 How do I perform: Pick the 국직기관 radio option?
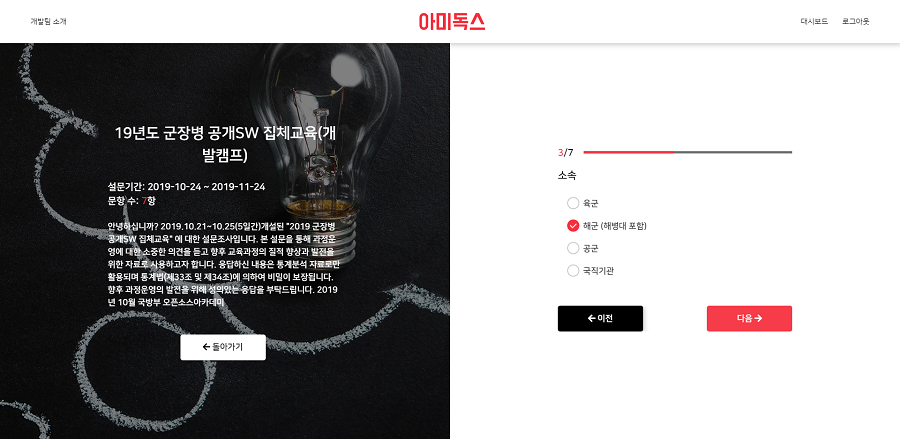click(x=573, y=271)
